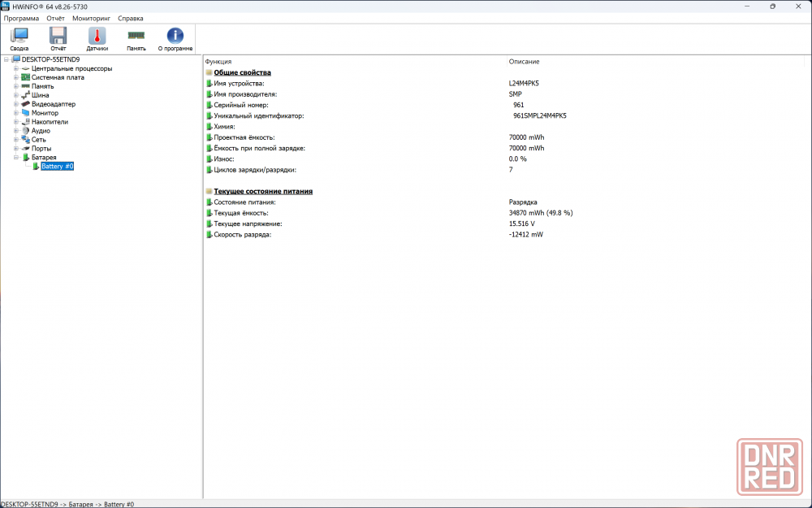Select Видеоадаптер node in device tree

point(54,104)
